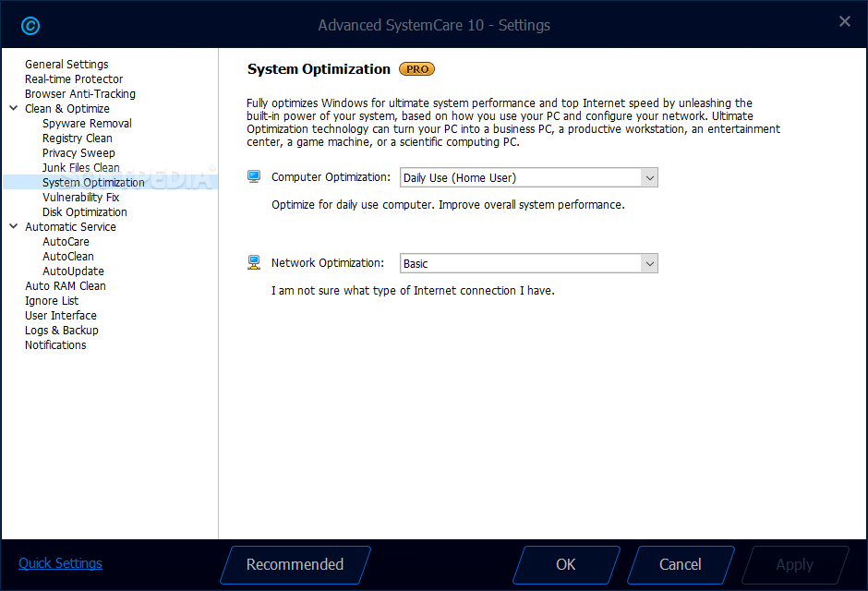868x591 pixels.
Task: Open Privacy Sweep settings
Action: tap(78, 152)
